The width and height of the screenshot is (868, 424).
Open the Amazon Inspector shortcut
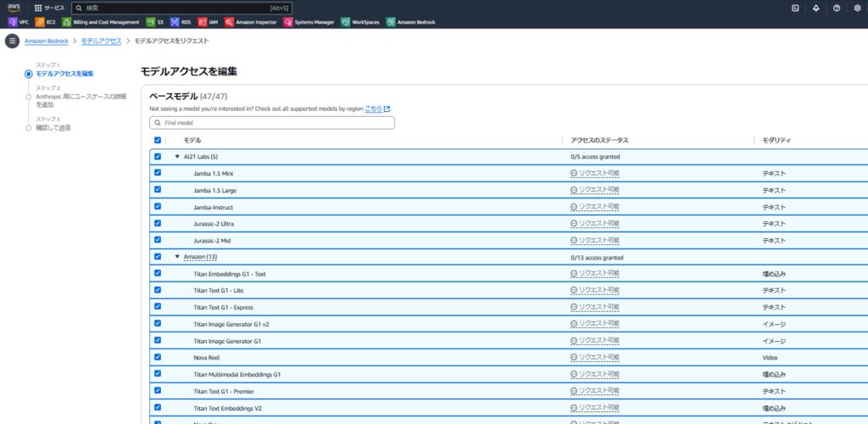251,22
